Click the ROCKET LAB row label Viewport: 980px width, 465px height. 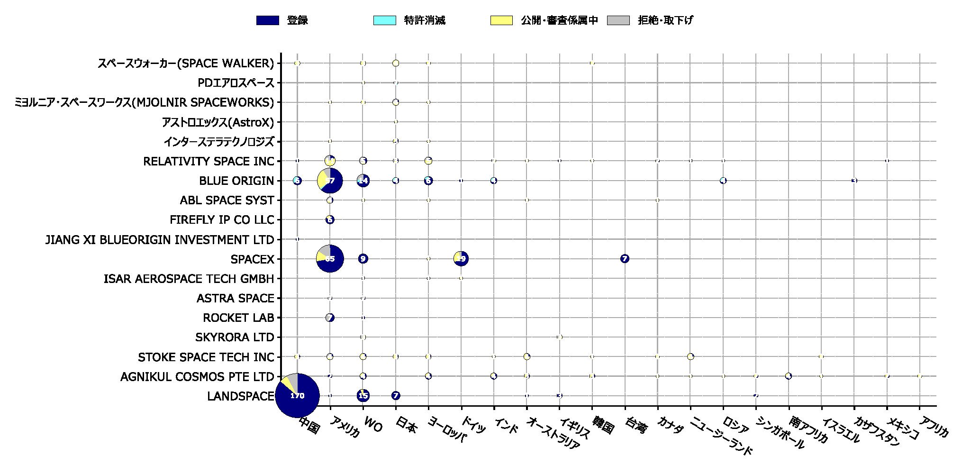click(239, 318)
